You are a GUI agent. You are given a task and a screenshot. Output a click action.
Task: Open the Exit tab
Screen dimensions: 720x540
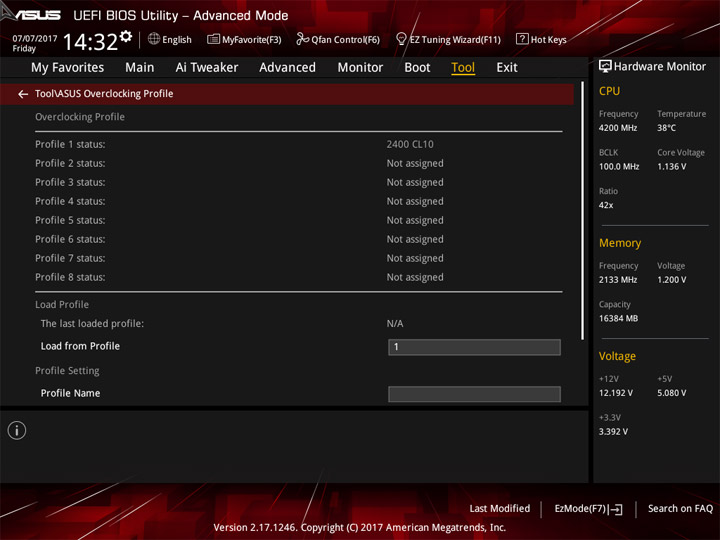coord(507,68)
